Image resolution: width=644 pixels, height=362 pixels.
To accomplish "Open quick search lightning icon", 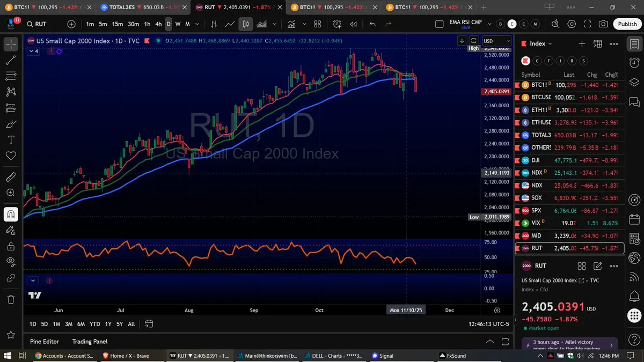I will click(x=555, y=24).
